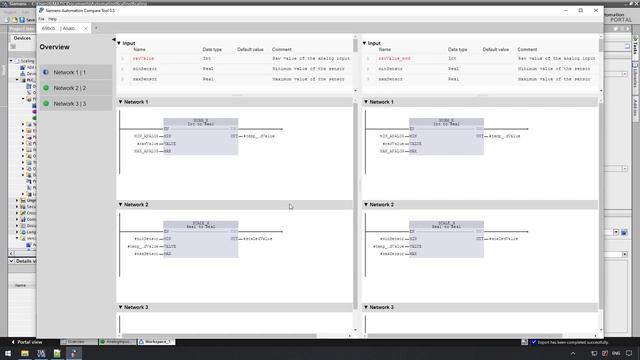The height and width of the screenshot is (360, 640).
Task: Open the File menu in the Compare Tool
Action: coord(41,19)
